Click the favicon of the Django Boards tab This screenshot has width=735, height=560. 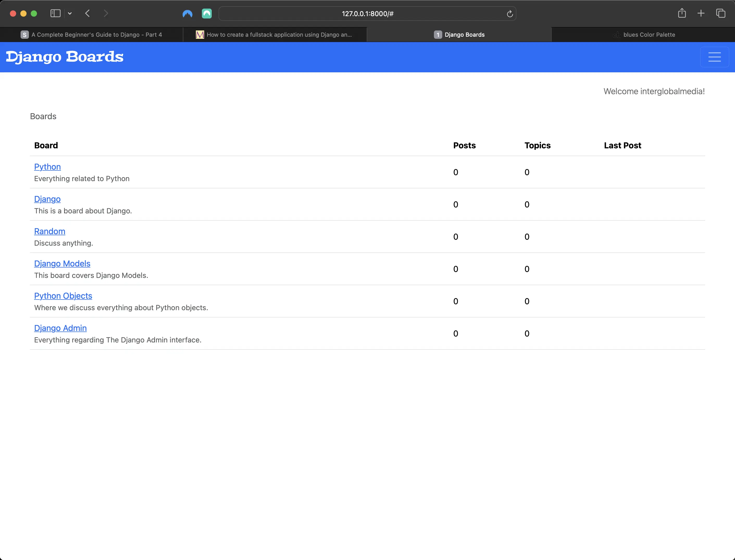pos(438,35)
